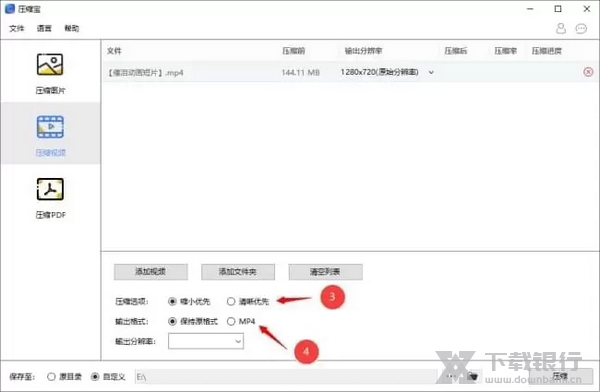Click the user account icon
Image resolution: width=600 pixels, height=392 pixels.
pos(561,28)
